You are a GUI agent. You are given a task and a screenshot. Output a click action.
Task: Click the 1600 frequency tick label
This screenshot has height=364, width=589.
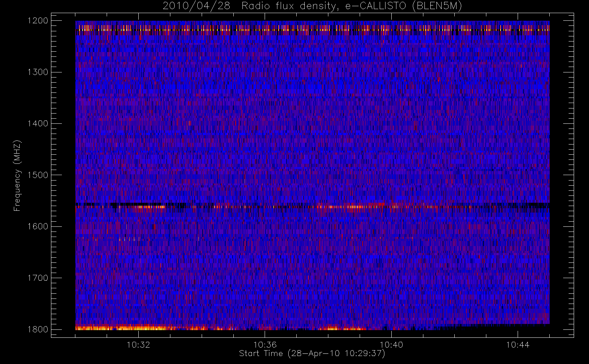tap(38, 226)
